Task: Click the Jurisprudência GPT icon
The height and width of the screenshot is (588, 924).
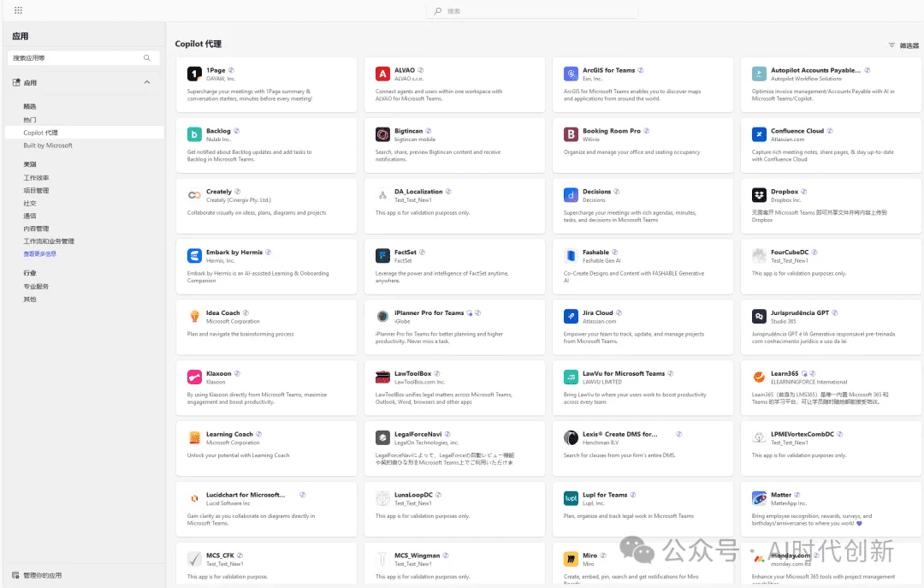Action: [x=759, y=317]
